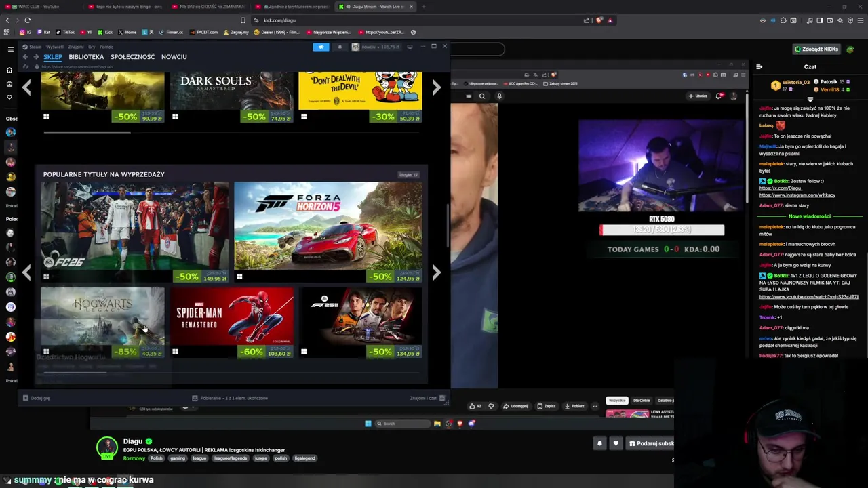Open the Steam big picture monitor icon
868x488 pixels.
point(410,47)
